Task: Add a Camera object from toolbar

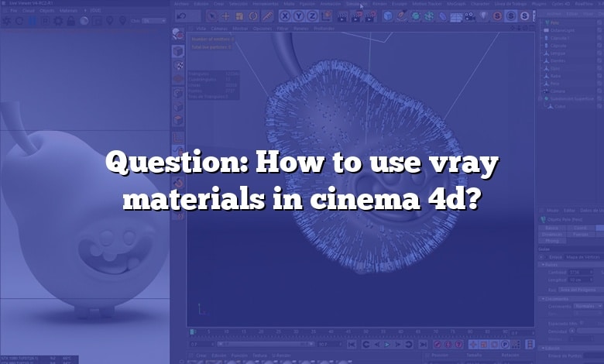Action: pyautogui.click(x=469, y=16)
